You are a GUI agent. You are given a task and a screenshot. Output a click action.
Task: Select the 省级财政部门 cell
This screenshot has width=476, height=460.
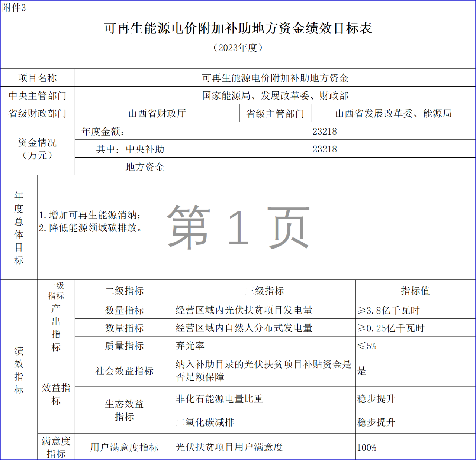click(38, 113)
